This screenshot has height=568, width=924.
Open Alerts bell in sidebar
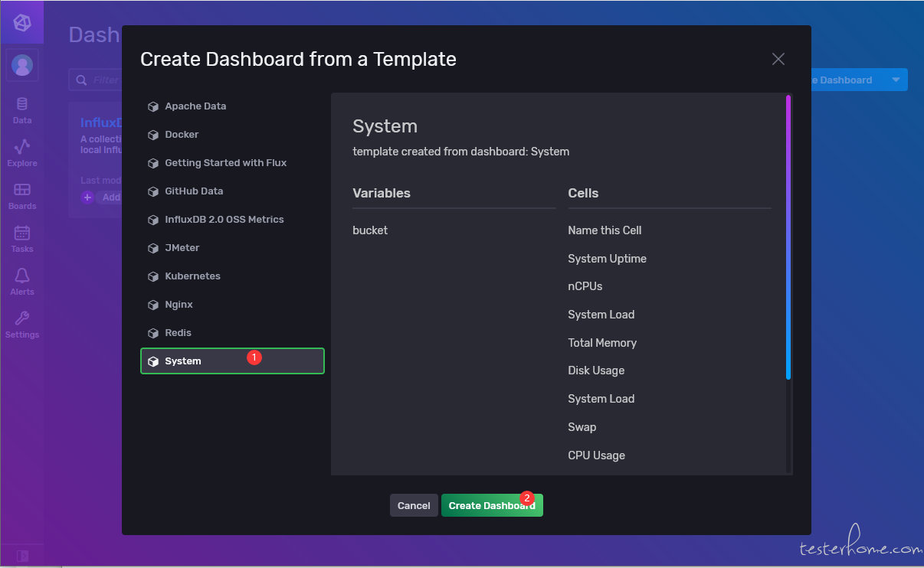22,282
